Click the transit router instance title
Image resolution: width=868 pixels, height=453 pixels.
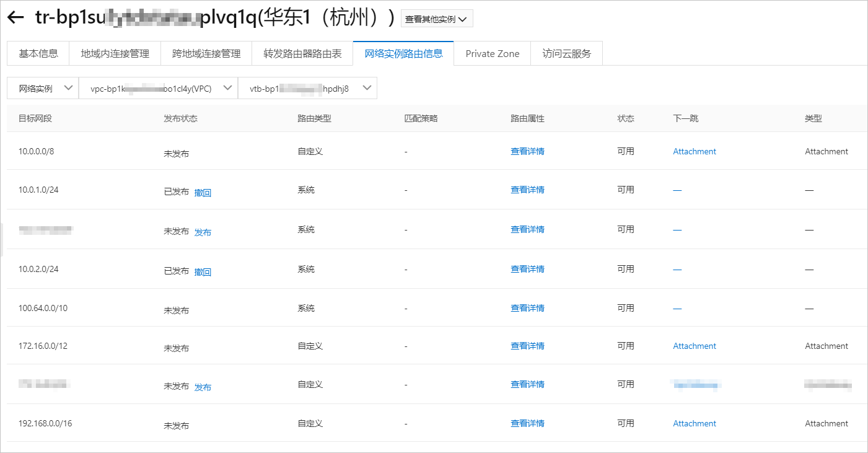(x=214, y=19)
